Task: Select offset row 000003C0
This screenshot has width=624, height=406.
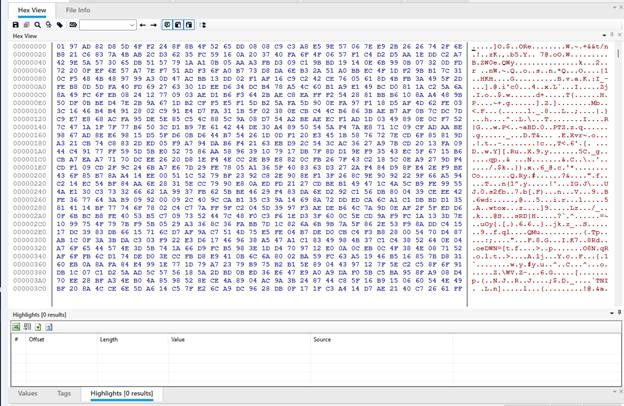Action: click(29, 289)
